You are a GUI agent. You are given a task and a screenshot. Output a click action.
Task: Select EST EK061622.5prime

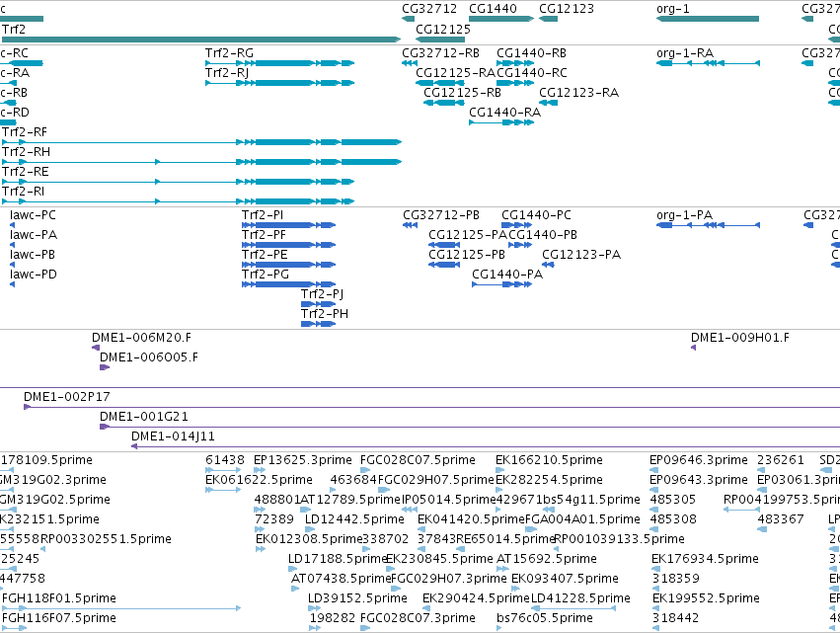[223, 490]
